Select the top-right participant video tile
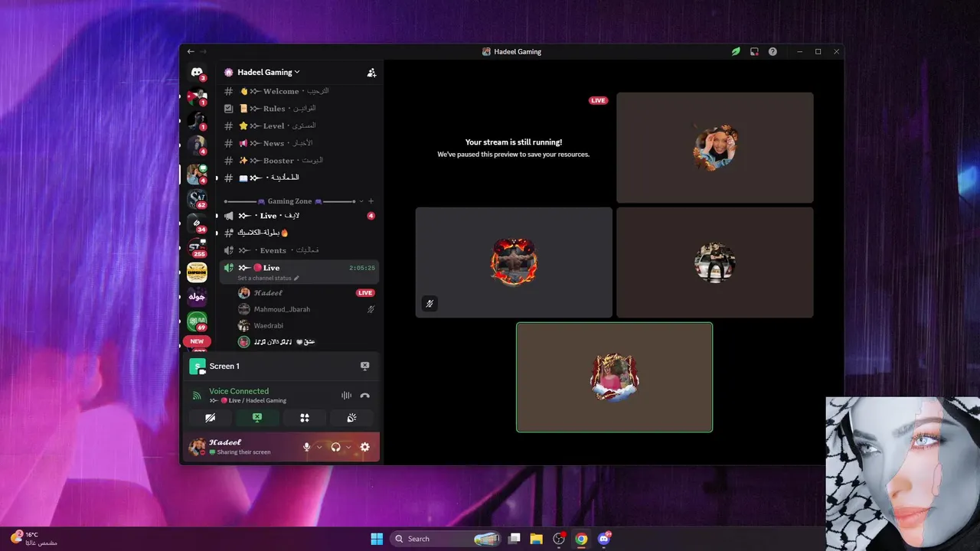Screen dimensions: 980x551 click(x=715, y=148)
